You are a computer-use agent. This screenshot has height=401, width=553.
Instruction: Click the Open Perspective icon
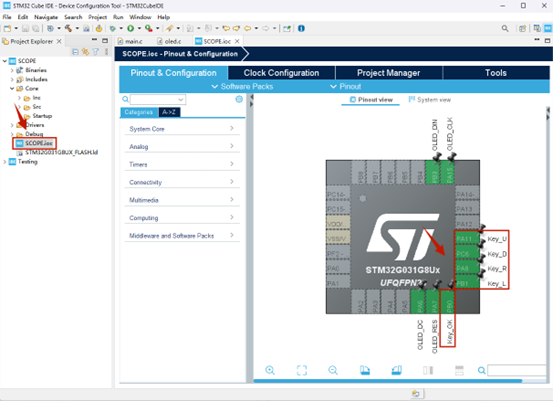(522, 28)
